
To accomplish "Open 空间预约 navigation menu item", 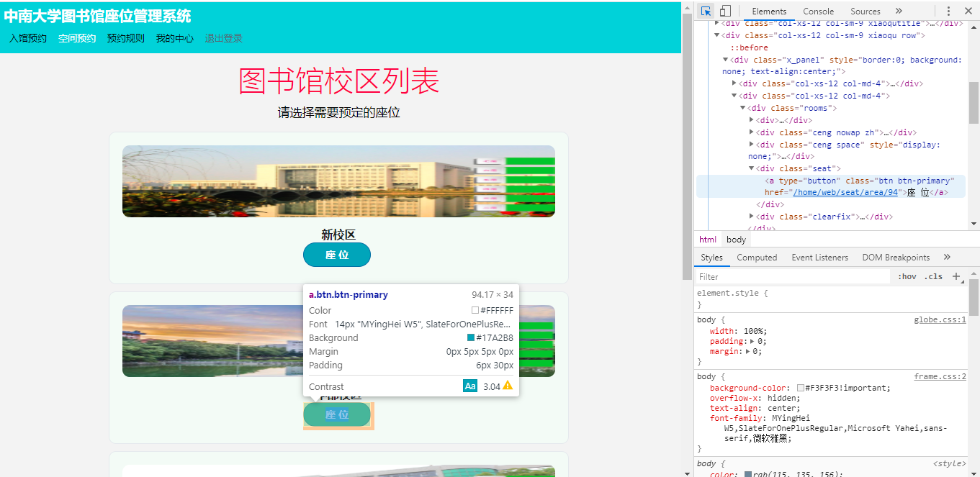I will tap(77, 39).
